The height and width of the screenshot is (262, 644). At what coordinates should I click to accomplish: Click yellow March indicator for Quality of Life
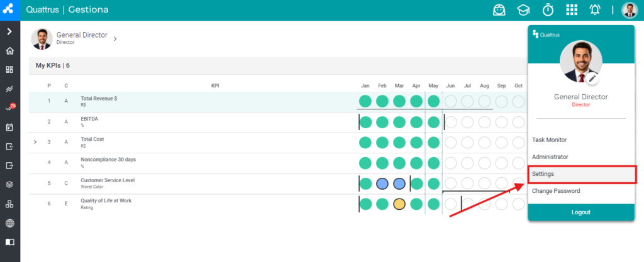point(399,204)
